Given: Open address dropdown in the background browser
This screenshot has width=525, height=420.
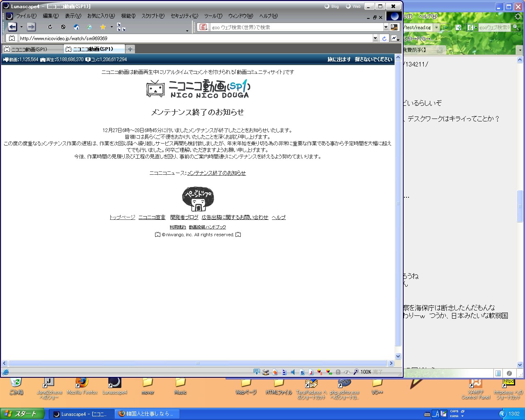Looking at the screenshot, I should point(436,27).
